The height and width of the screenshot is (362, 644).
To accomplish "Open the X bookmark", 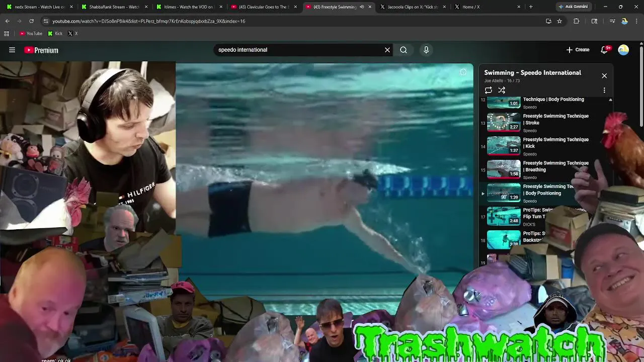I will (72, 34).
